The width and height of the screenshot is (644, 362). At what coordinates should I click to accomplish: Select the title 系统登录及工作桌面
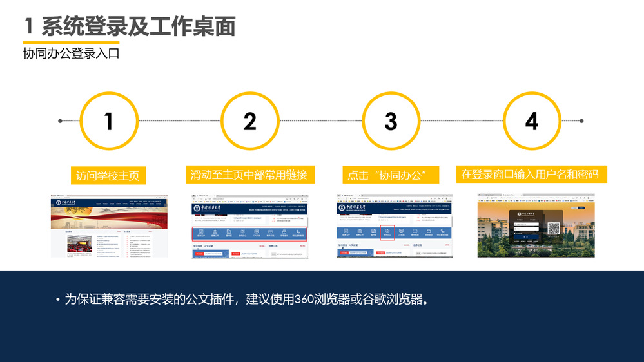138,26
